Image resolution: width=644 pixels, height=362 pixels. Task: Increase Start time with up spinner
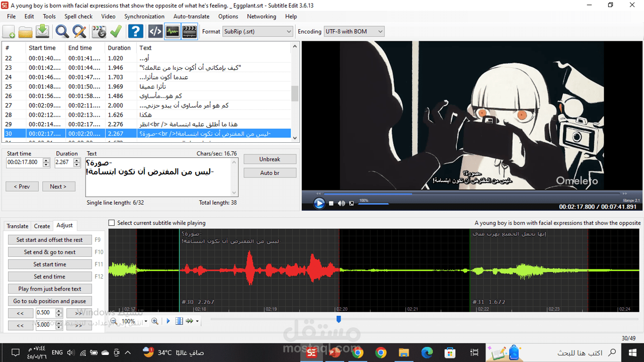tap(46, 160)
